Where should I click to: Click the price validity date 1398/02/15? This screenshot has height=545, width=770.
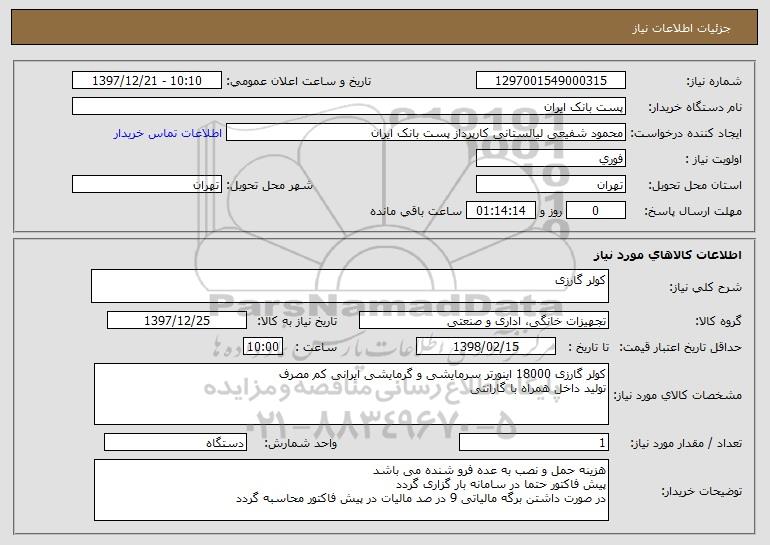click(486, 347)
